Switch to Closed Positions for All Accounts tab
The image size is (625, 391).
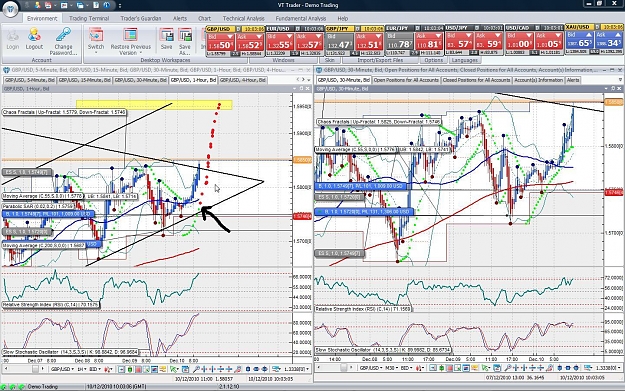pyautogui.click(x=476, y=80)
